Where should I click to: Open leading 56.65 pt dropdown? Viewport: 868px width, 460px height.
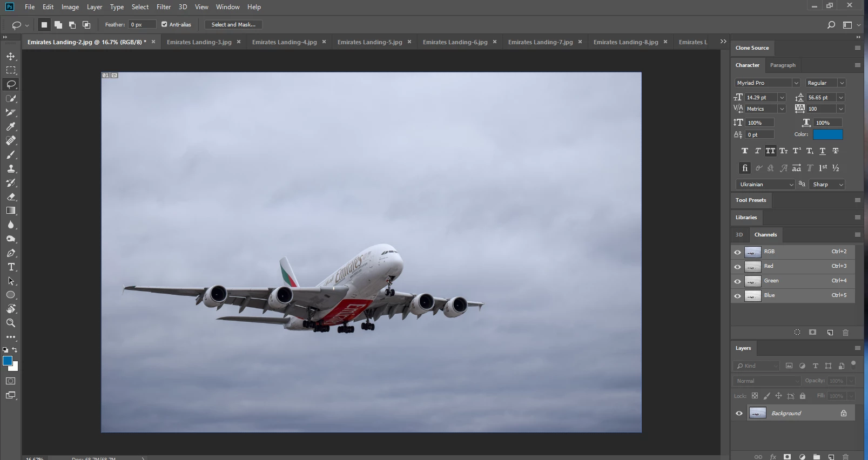pyautogui.click(x=840, y=97)
